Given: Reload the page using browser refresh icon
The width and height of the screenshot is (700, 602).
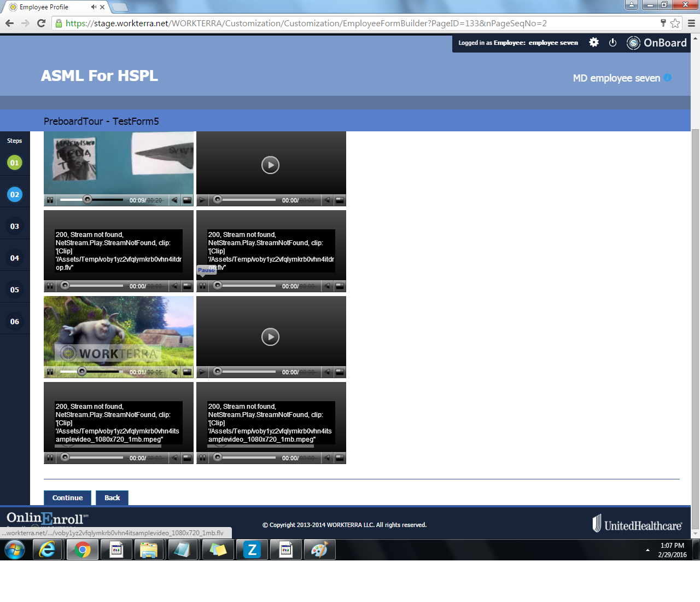Looking at the screenshot, I should click(41, 23).
